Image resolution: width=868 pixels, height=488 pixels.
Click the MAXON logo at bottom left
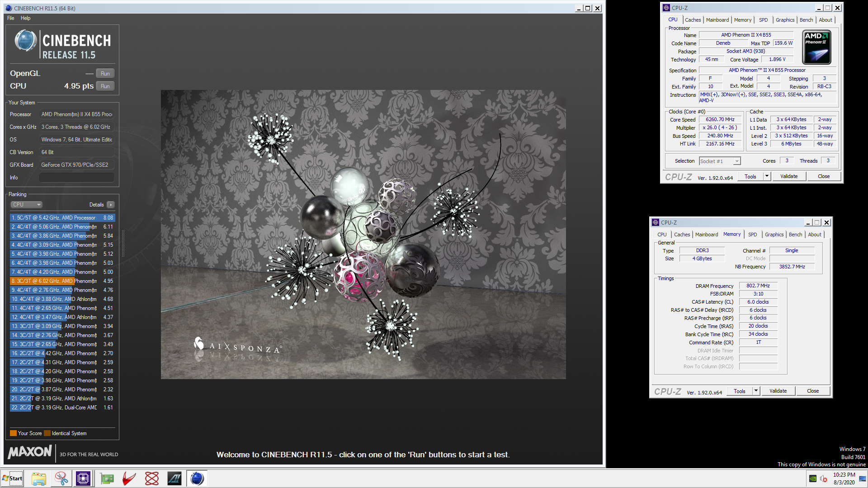click(x=30, y=452)
